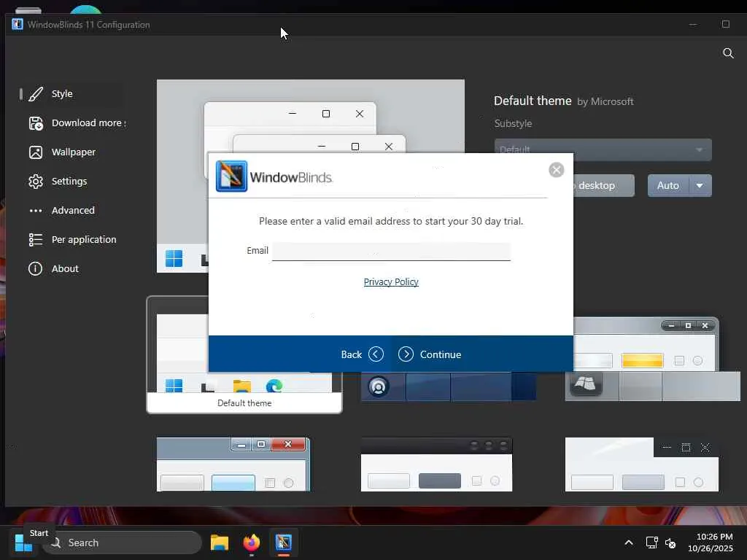Screen dimensions: 747x560
Task: Go to the Wallpaper section
Action: [x=71, y=152]
